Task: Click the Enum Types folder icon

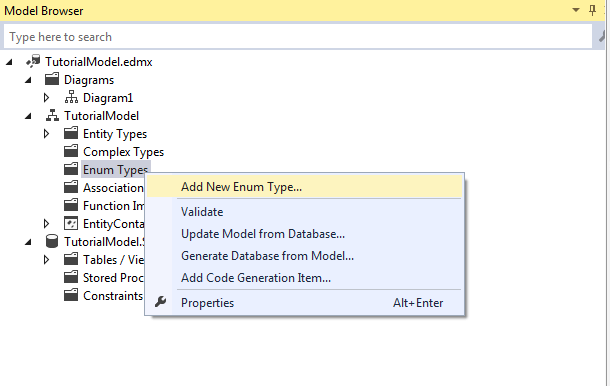Action: pos(71,169)
